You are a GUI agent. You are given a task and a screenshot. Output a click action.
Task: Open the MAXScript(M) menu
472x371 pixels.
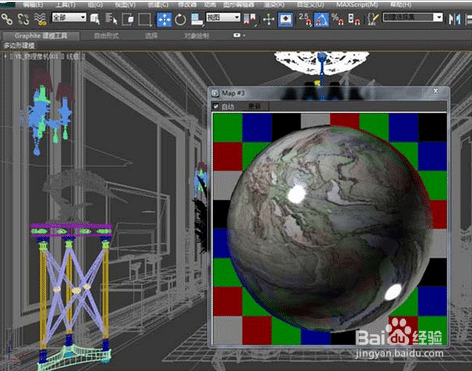pos(357,5)
